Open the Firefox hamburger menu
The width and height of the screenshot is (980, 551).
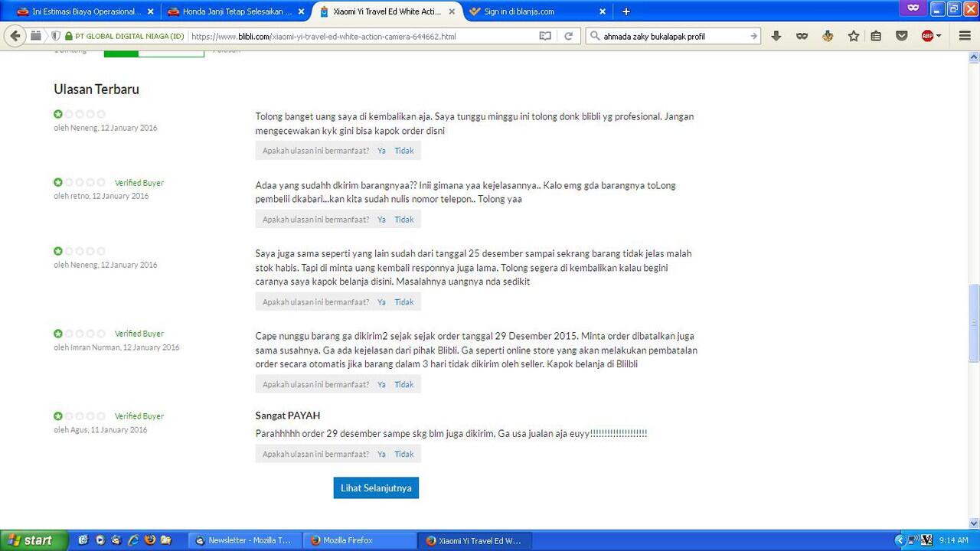965,36
